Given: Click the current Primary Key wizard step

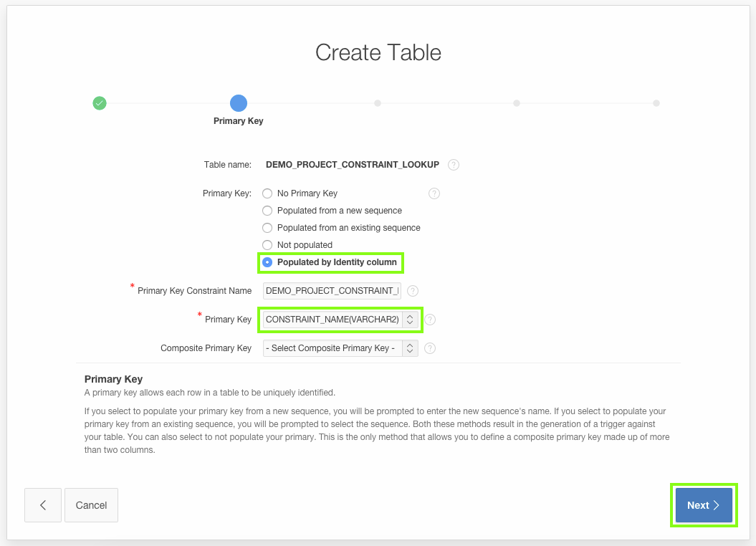Looking at the screenshot, I should (x=239, y=103).
